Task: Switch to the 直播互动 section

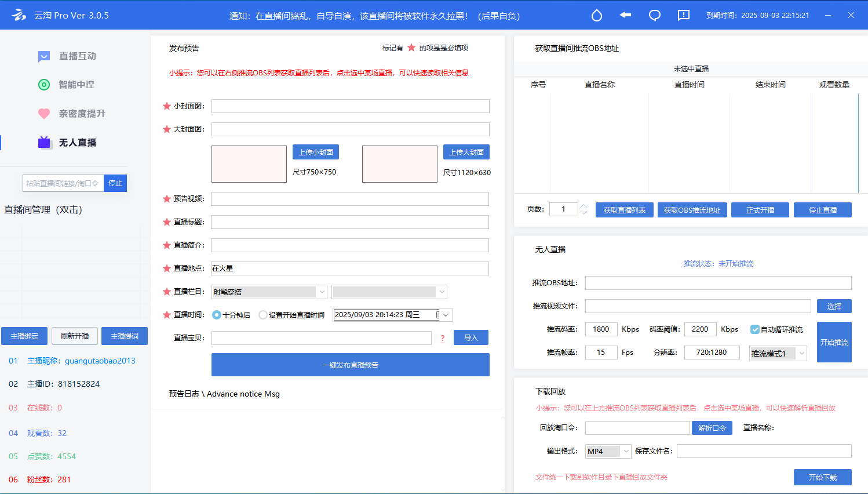Action: tap(77, 56)
